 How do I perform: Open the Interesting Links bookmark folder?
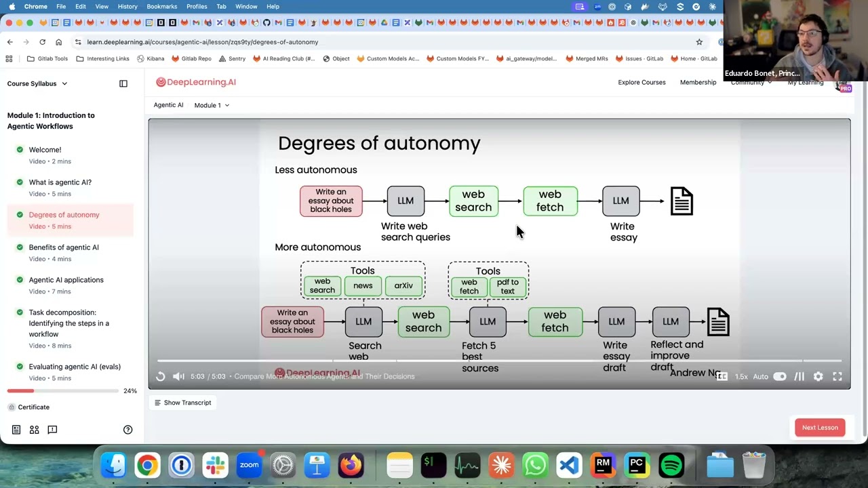point(102,59)
